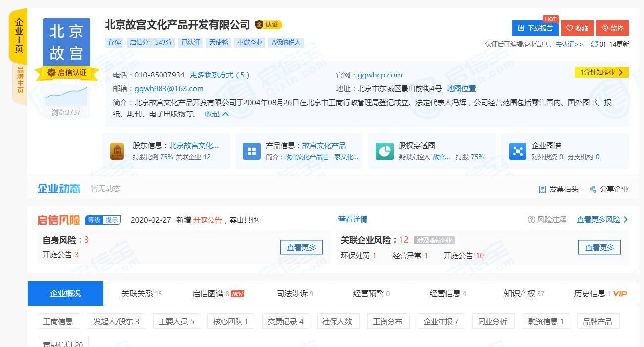Switch to the 司法涉诉 tab
The image size is (644, 347).
tap(295, 294)
